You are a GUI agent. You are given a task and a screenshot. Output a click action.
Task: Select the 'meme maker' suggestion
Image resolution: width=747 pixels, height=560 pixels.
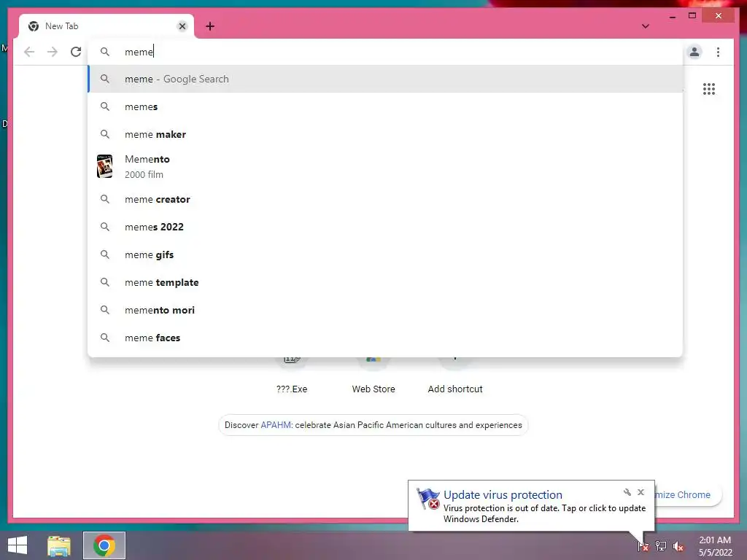coord(385,134)
